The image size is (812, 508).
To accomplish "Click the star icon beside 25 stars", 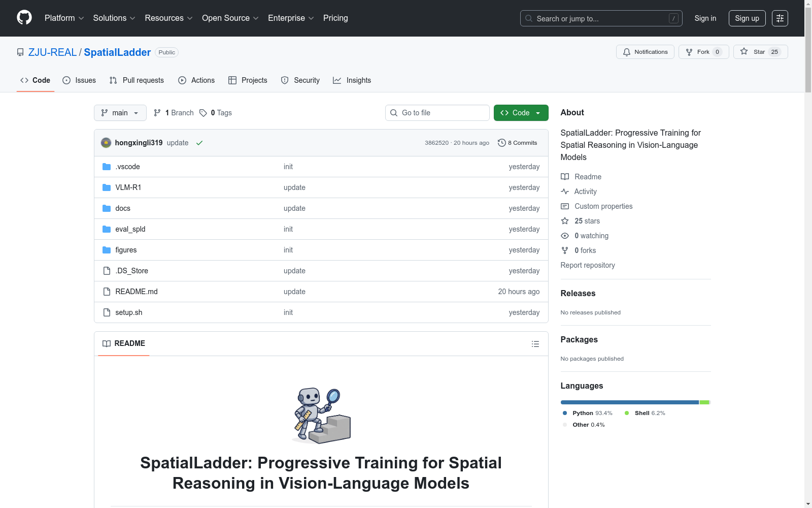I will pyautogui.click(x=565, y=221).
